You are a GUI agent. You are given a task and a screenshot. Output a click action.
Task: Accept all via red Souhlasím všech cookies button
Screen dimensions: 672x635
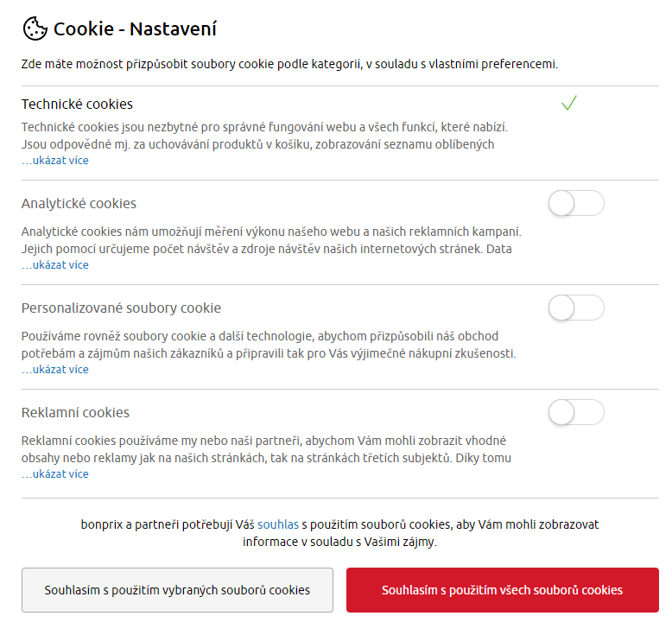(x=503, y=590)
